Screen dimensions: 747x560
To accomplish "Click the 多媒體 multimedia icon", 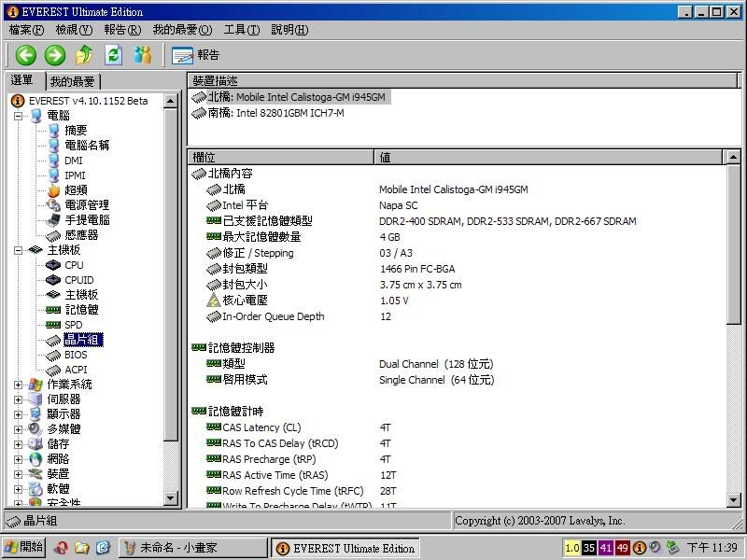I will [35, 429].
